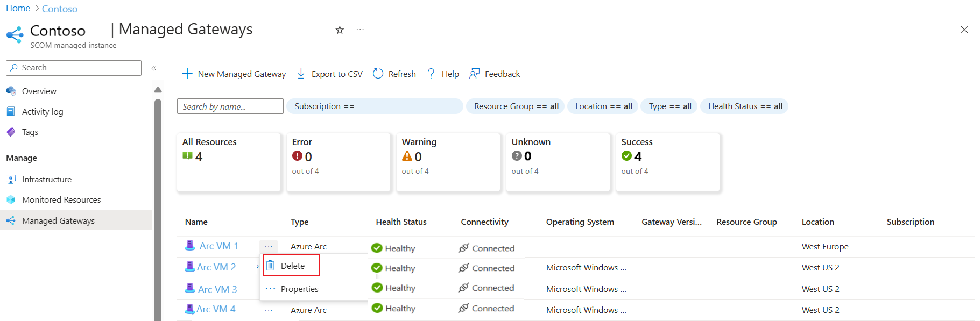This screenshot has width=980, height=321.
Task: Open Overview in sidebar
Action: coord(39,91)
